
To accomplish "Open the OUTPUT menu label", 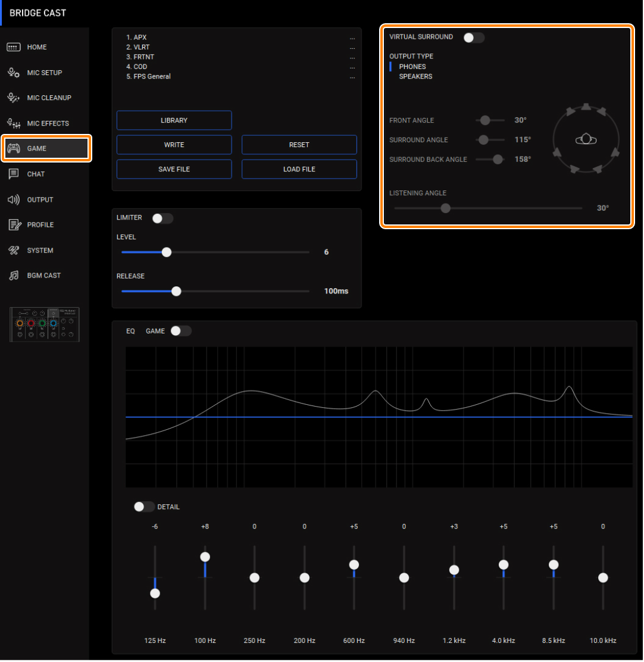I will coord(40,199).
